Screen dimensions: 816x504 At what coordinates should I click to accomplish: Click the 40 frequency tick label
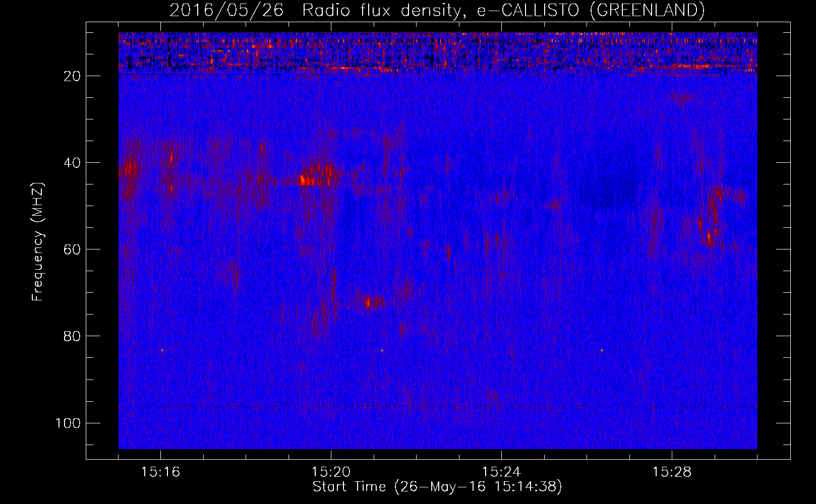click(72, 163)
